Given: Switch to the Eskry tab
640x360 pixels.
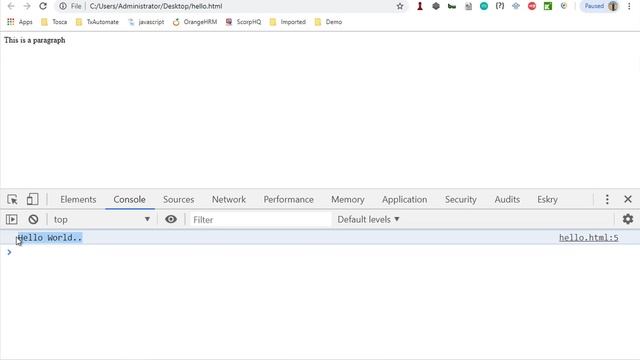Looking at the screenshot, I should tap(547, 199).
